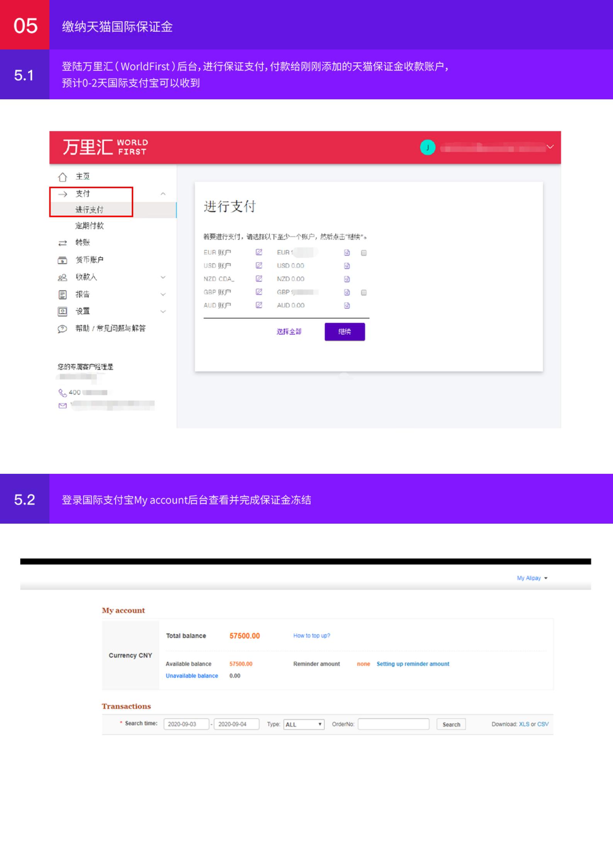Click edit icon for NZD CDA_ account
Screen dimensions: 613x868
(x=259, y=279)
